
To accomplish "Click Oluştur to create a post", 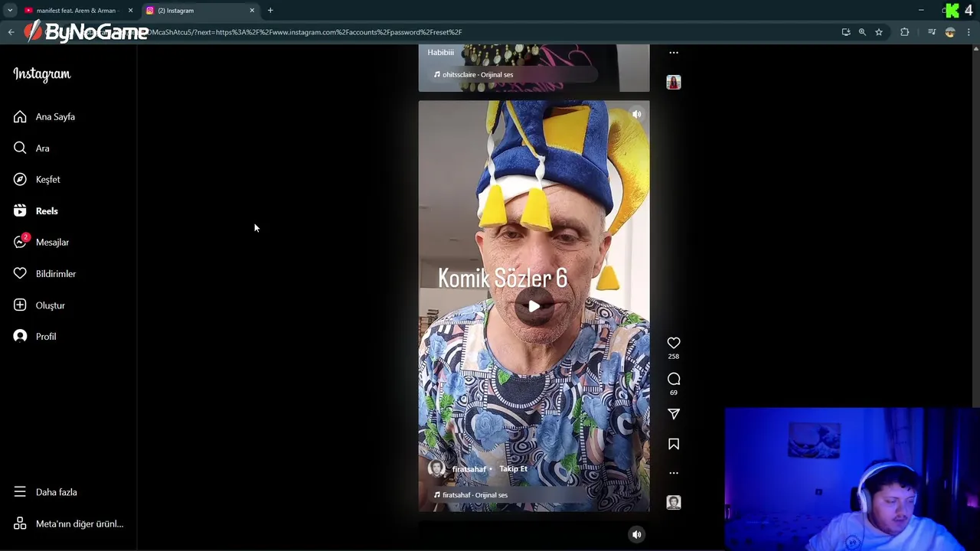I will pyautogui.click(x=39, y=305).
